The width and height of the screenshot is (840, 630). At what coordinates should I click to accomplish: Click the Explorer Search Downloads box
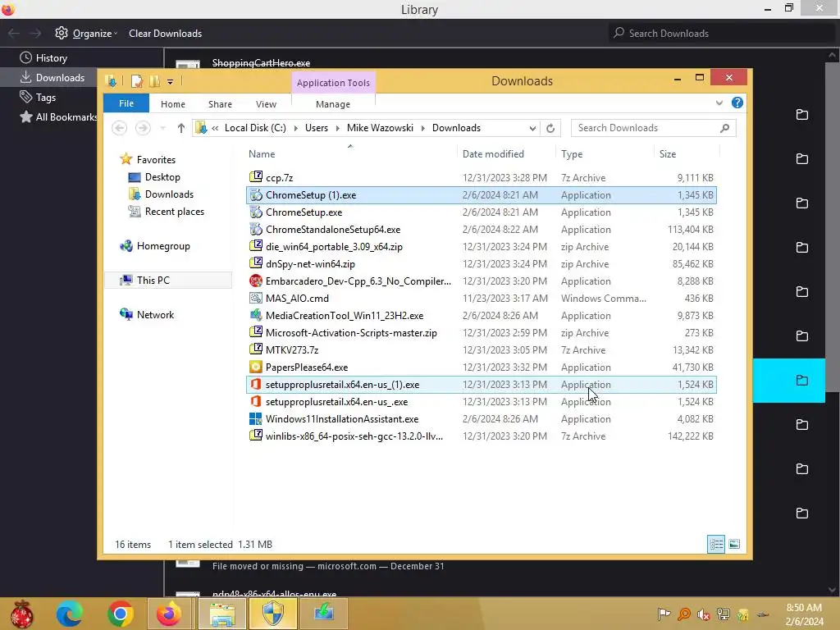click(653, 128)
